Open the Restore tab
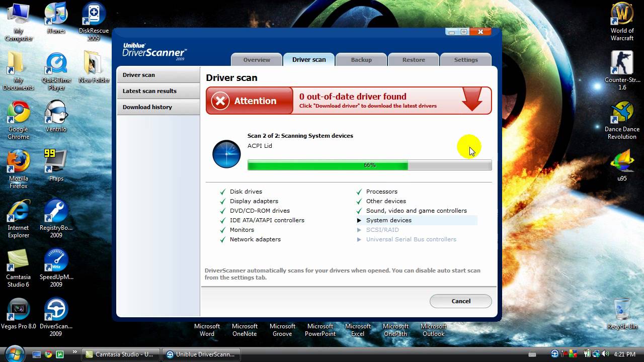This screenshot has height=362, width=644. (414, 59)
